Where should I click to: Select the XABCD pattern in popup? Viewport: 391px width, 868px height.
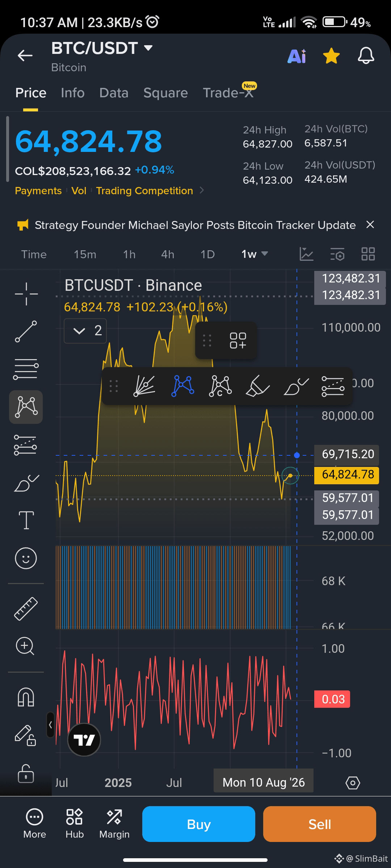pyautogui.click(x=182, y=386)
